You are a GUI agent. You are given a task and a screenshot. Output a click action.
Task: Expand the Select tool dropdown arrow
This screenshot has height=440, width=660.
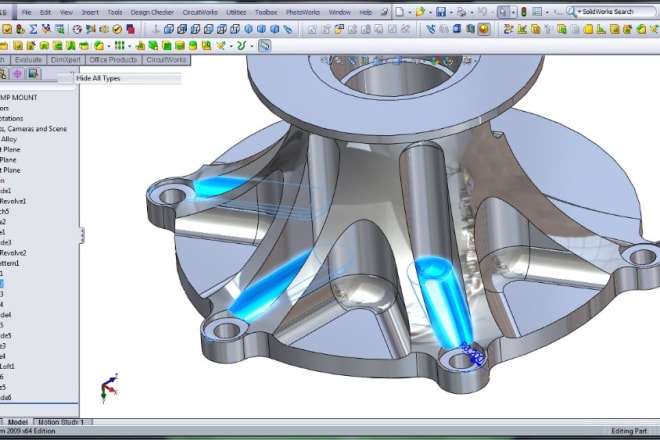pyautogui.click(x=513, y=13)
